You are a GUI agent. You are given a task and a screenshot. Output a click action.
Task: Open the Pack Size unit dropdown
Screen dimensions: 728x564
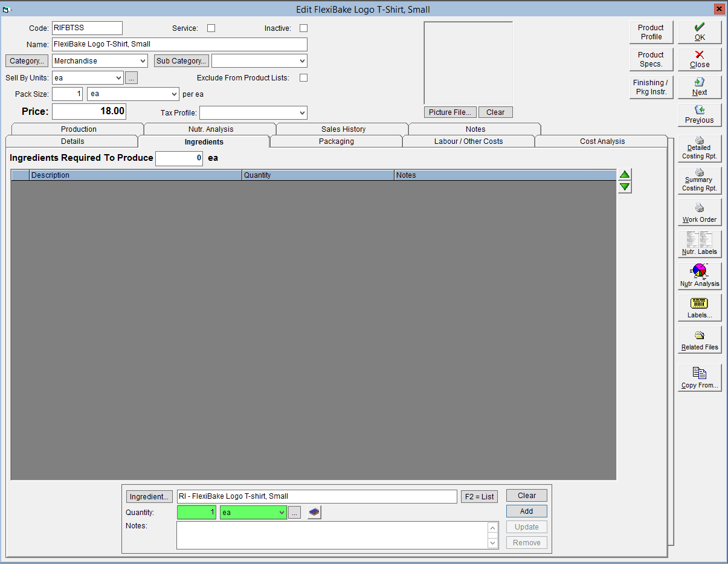(174, 94)
